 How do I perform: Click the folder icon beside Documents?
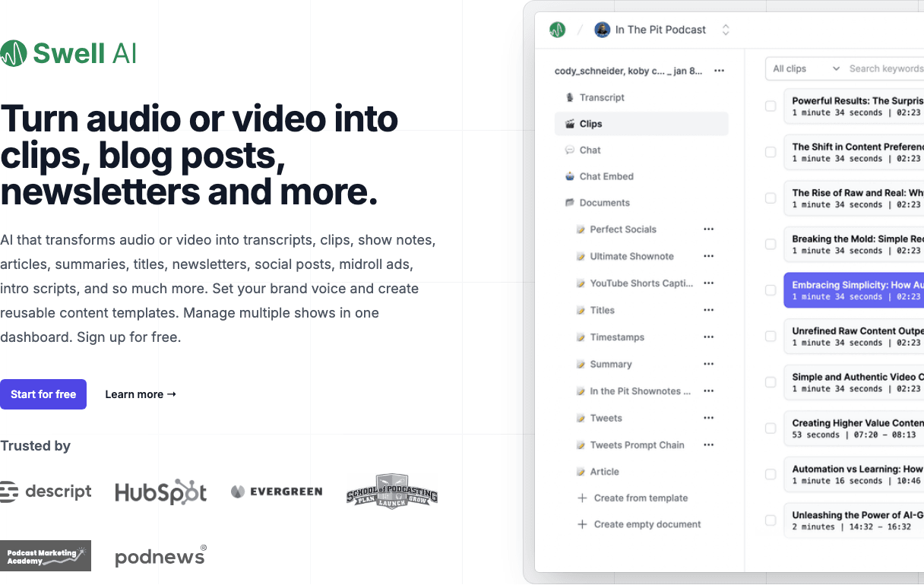pyautogui.click(x=570, y=203)
